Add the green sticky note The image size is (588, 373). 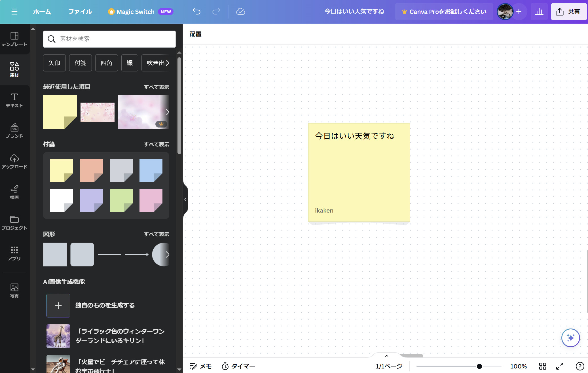[x=121, y=200]
